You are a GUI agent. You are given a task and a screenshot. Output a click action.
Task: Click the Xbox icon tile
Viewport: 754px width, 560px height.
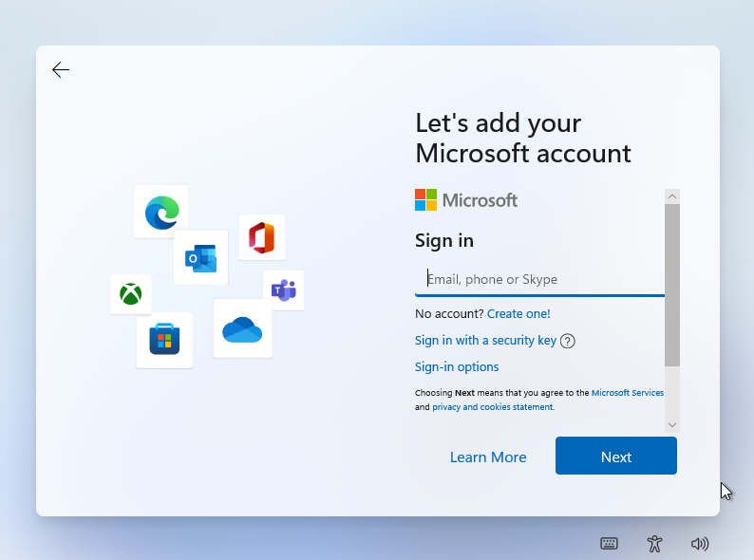[x=131, y=293]
